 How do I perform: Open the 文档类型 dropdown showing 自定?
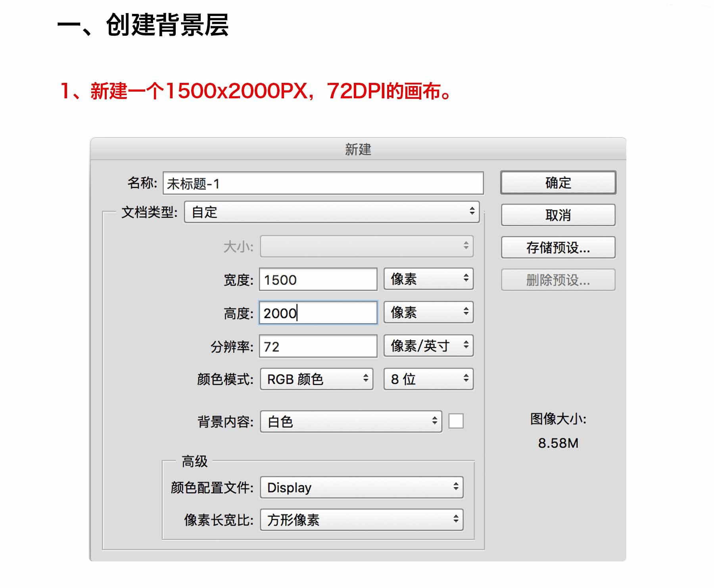[x=332, y=212]
